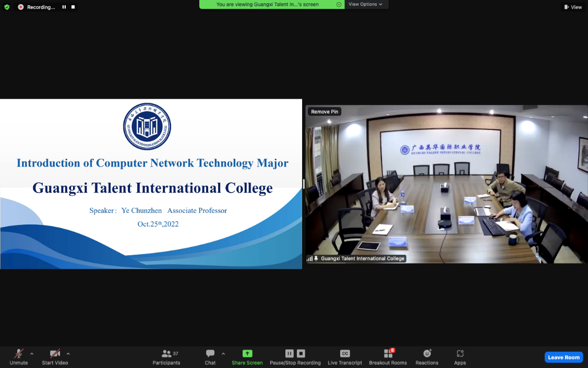588x368 pixels.
Task: Open Breakout Rooms
Action: coord(388,357)
